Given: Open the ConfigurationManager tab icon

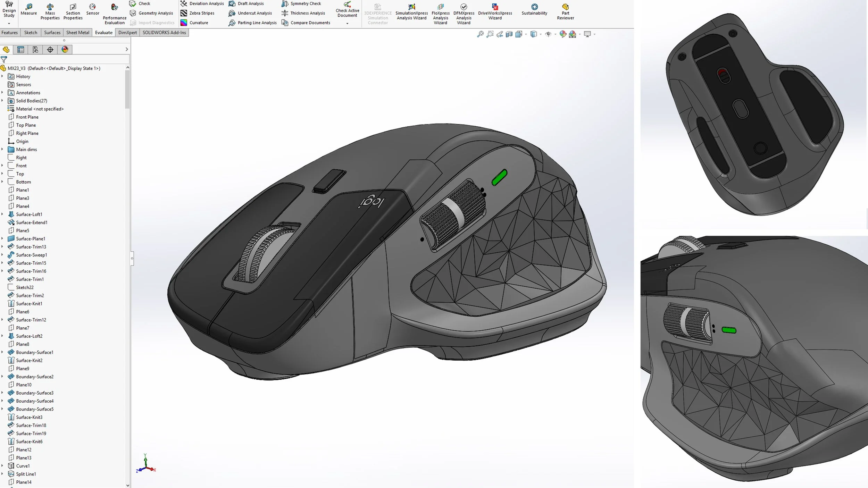Looking at the screenshot, I should [x=35, y=50].
